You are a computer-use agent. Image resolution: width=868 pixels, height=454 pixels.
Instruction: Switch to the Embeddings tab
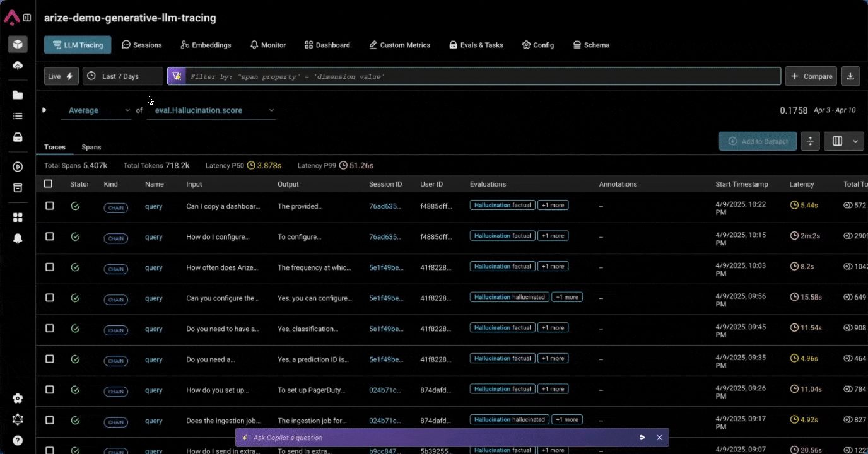coord(206,45)
